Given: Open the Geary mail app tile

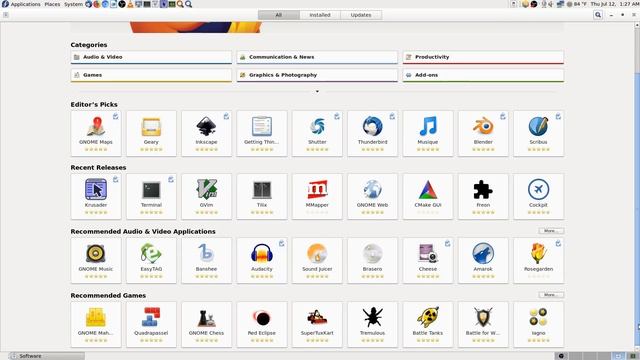Looking at the screenshot, I should click(151, 133).
